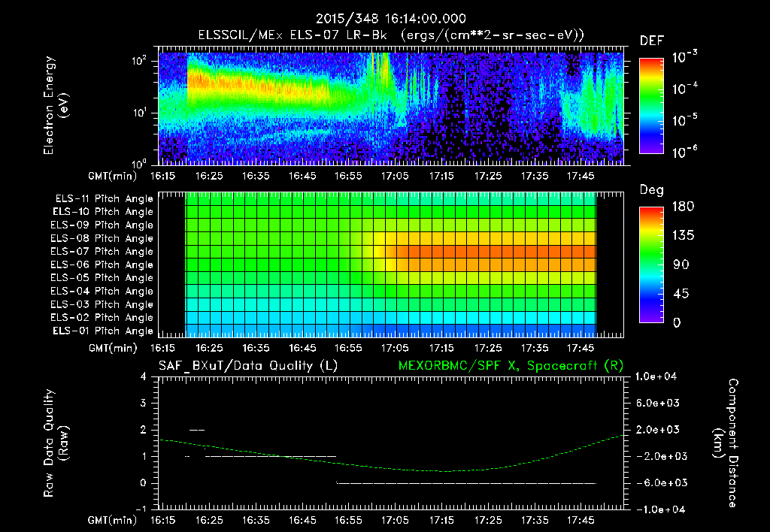Screen dimensions: 770x532
Task: Click the 1.0e+04 right axis tick value
Action: (656, 376)
